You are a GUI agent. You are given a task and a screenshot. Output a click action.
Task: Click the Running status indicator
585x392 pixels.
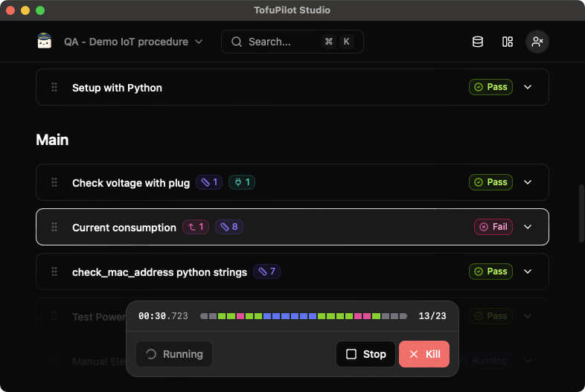point(174,354)
